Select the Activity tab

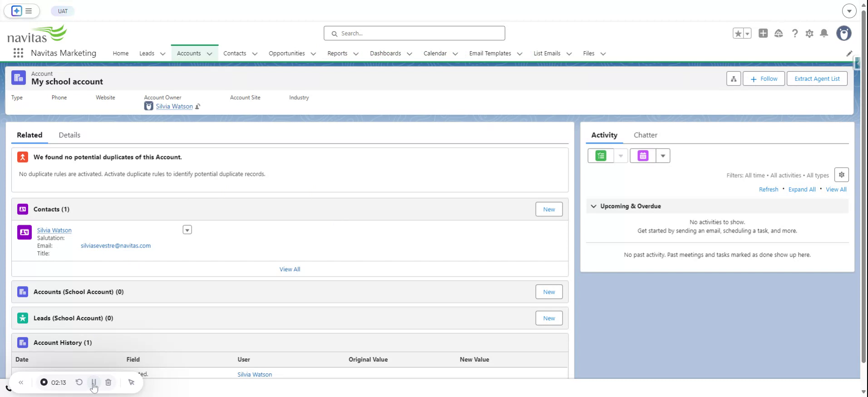point(604,135)
